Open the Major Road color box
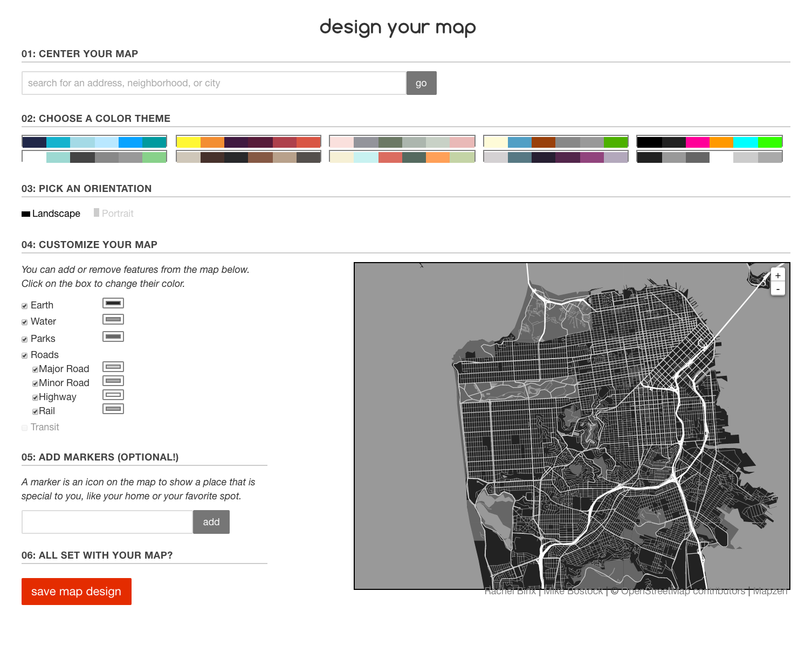Screen dimensions: 812x646 point(113,367)
